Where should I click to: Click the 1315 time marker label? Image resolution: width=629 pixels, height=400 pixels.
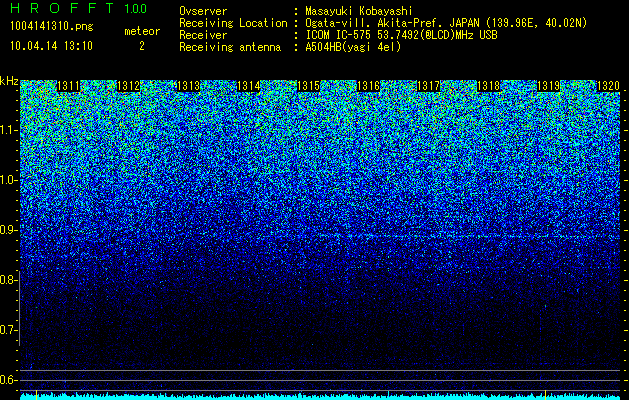pyautogui.click(x=308, y=86)
